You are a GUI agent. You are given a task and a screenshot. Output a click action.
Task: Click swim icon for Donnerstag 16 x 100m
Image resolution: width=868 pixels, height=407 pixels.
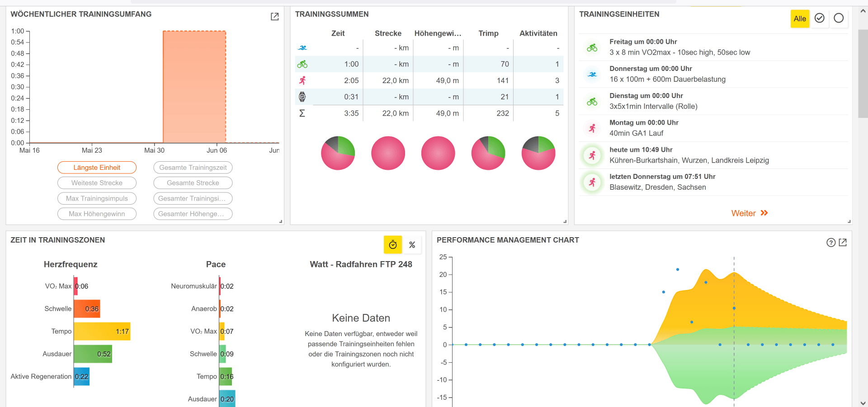coord(592,74)
